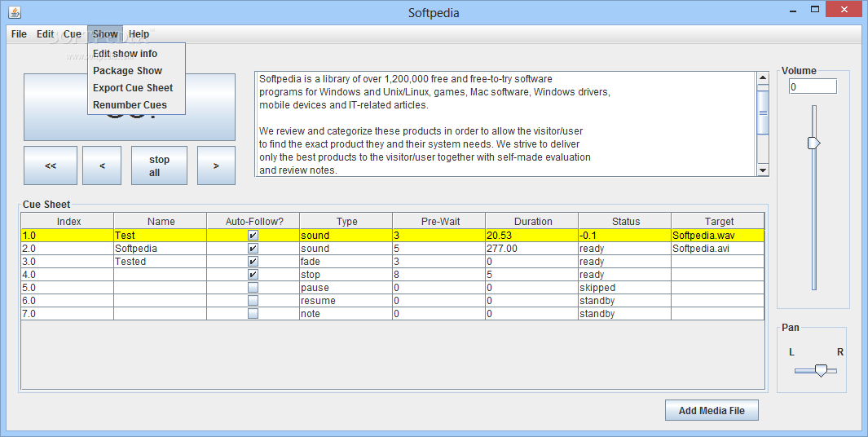The height and width of the screenshot is (437, 868).
Task: Select the name cell 'Test'
Action: [161, 236]
